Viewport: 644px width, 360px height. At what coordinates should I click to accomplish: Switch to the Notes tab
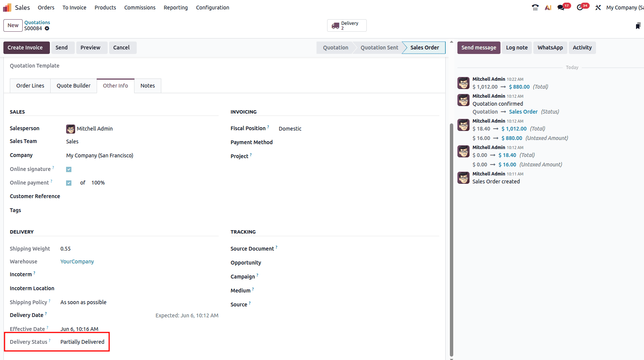point(148,86)
